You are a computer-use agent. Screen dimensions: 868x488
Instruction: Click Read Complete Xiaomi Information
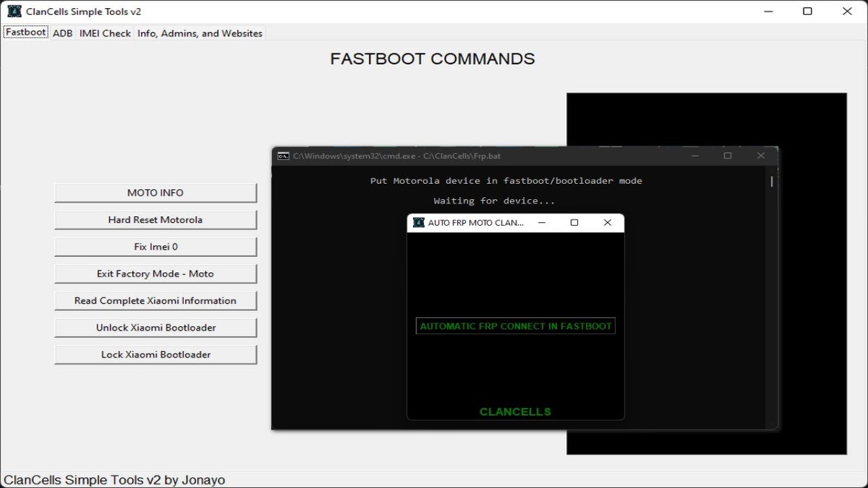coord(155,300)
